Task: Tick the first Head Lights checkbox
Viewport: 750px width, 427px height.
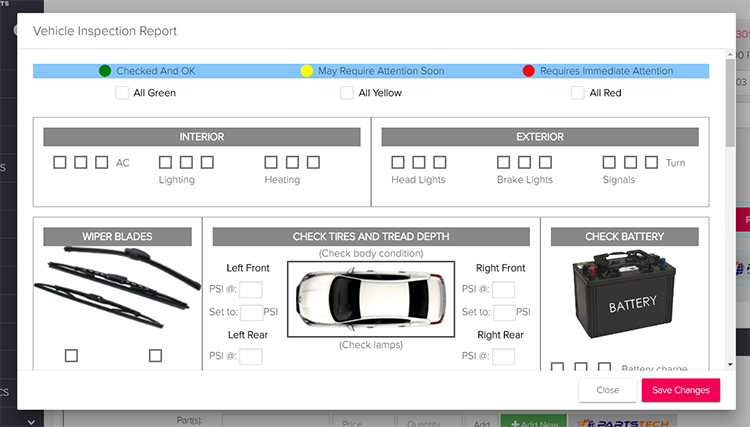Action: 398,162
